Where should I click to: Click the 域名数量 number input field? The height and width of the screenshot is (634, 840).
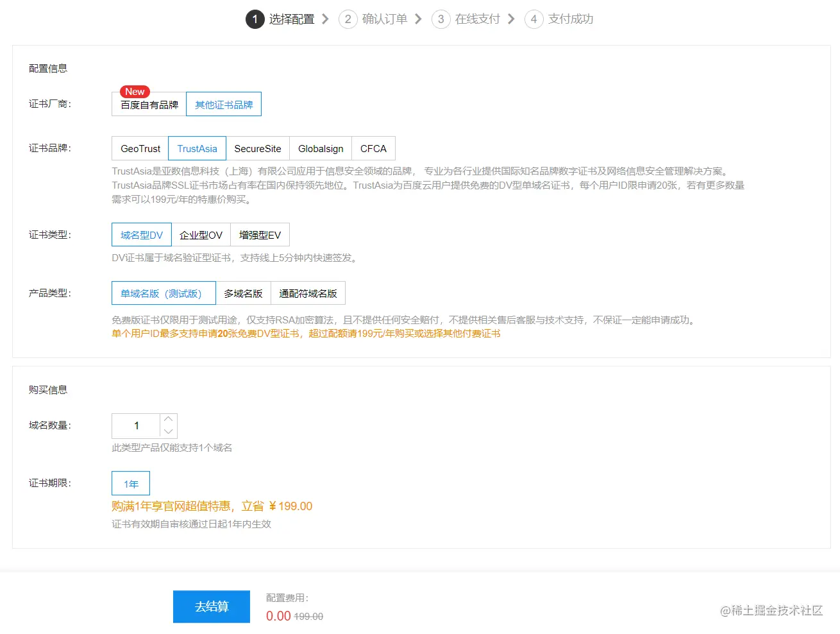coord(136,425)
